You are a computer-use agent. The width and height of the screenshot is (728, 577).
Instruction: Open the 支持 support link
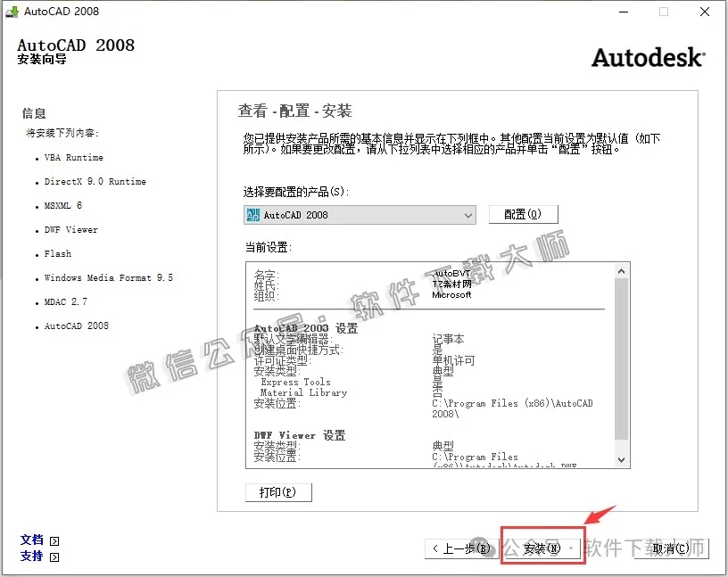click(x=31, y=556)
